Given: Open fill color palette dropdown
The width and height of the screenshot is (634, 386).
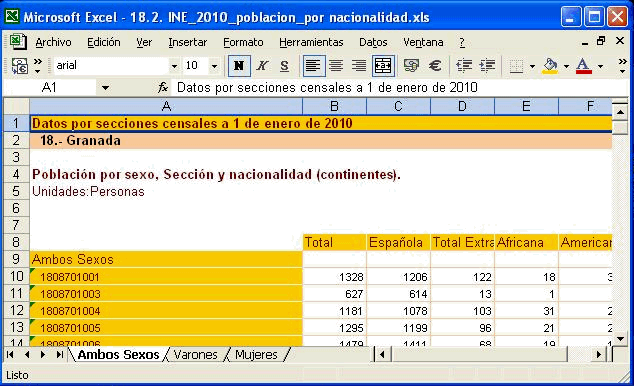Looking at the screenshot, I should click(x=566, y=66).
